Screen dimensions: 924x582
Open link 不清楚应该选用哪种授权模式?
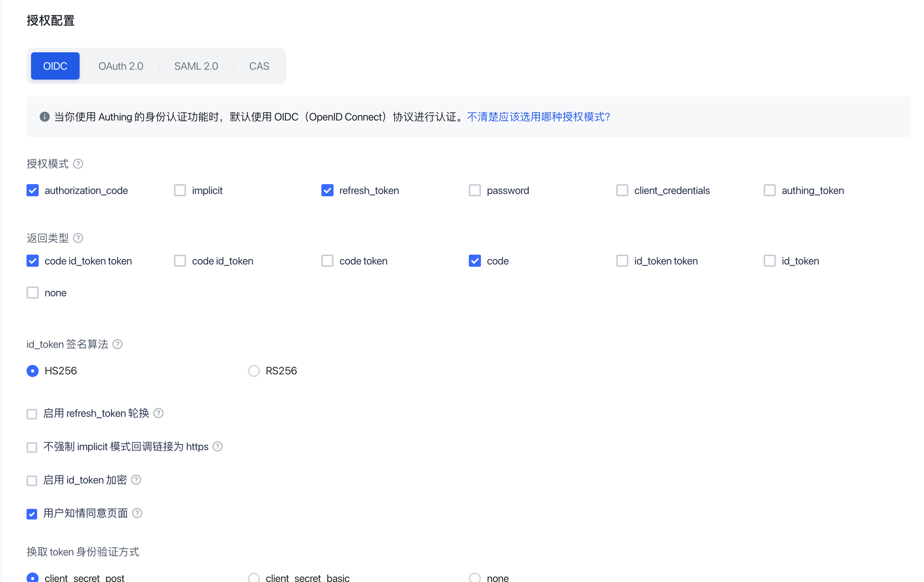pyautogui.click(x=538, y=117)
